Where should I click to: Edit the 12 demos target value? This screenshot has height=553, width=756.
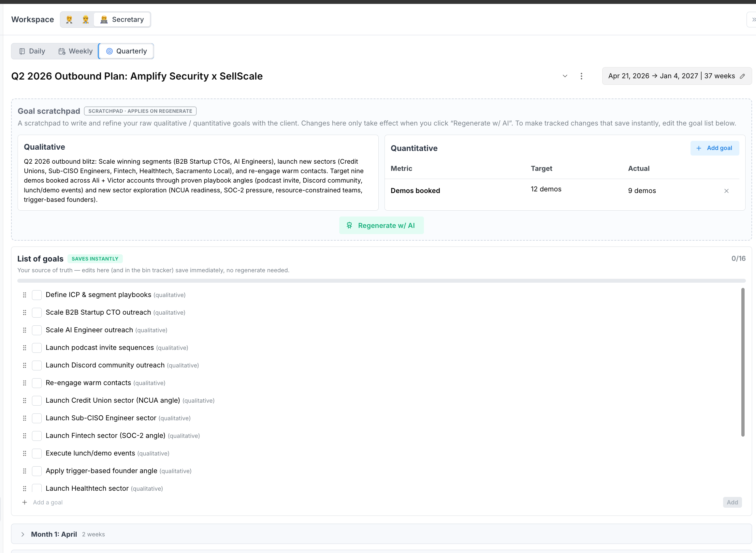(546, 189)
